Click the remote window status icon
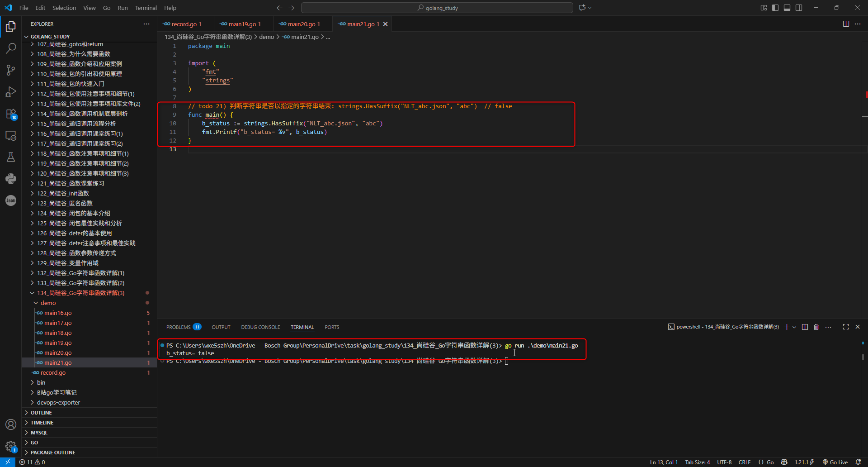 (x=8, y=462)
